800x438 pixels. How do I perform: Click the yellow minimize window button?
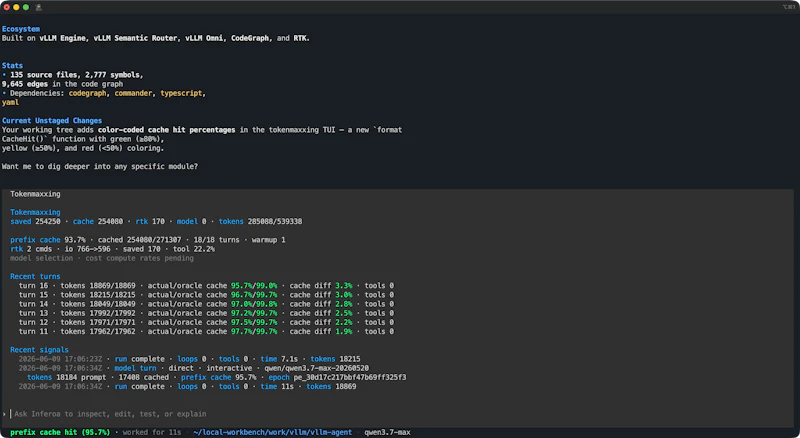16,7
